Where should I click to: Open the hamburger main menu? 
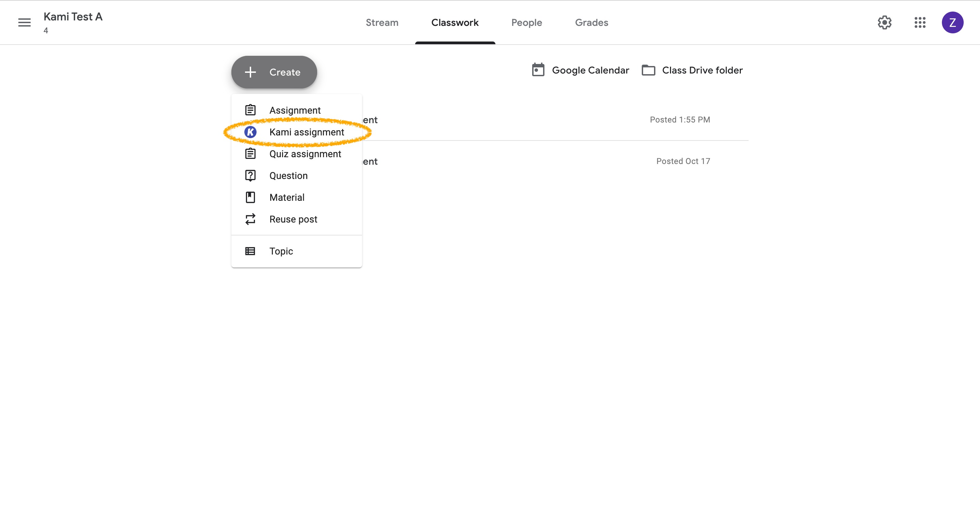(24, 22)
